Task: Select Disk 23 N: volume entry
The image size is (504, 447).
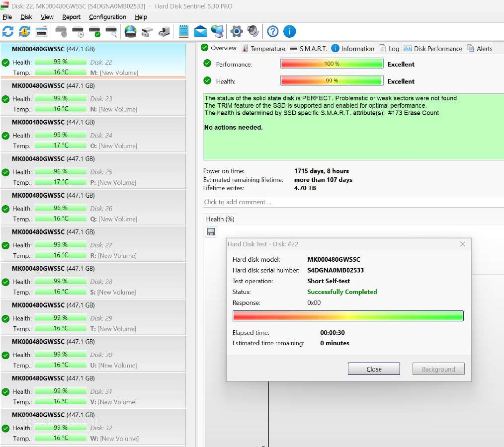Action: 93,98
